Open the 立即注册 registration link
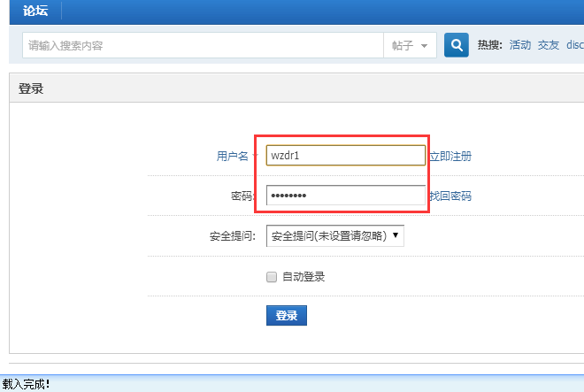 [x=450, y=156]
